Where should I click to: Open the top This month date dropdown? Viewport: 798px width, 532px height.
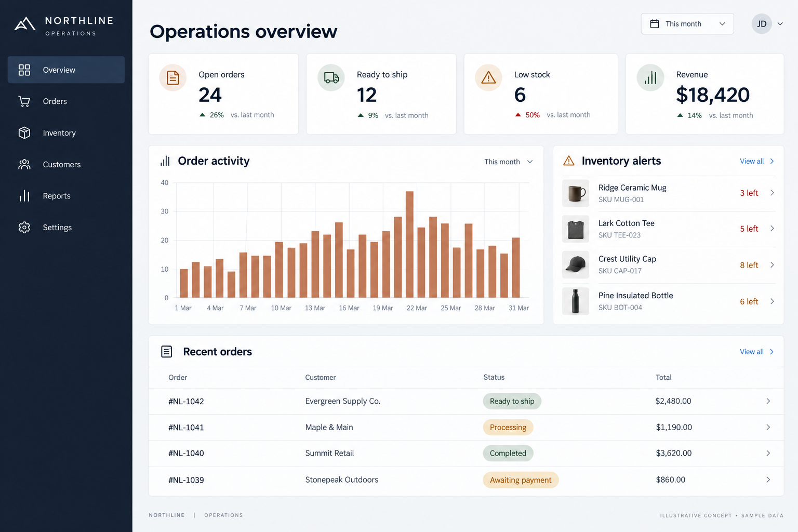coord(687,24)
